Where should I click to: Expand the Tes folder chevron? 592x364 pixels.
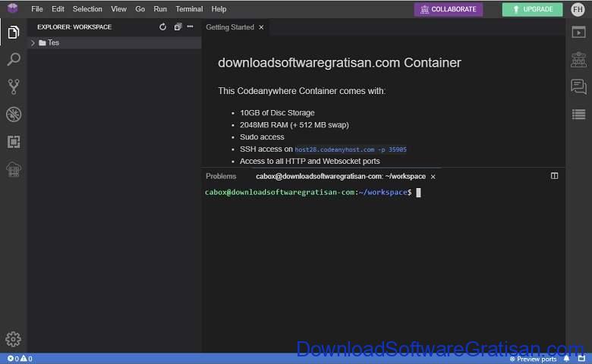click(33, 42)
